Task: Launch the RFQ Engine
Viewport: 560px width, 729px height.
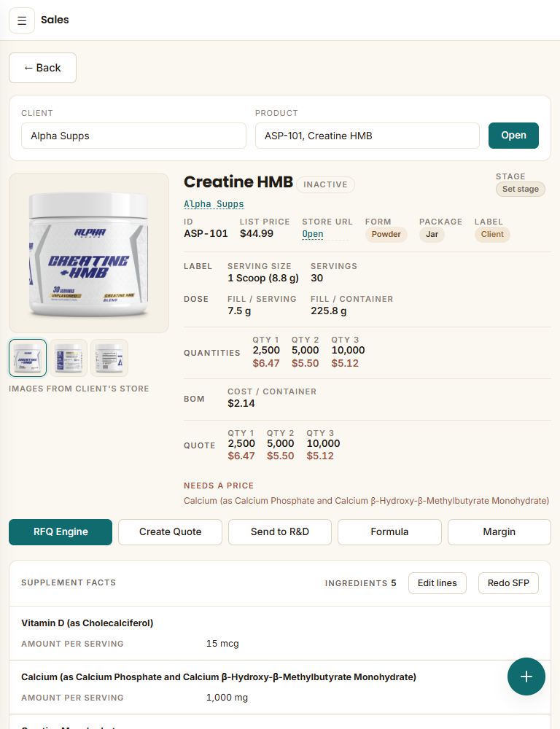Action: pos(61,532)
